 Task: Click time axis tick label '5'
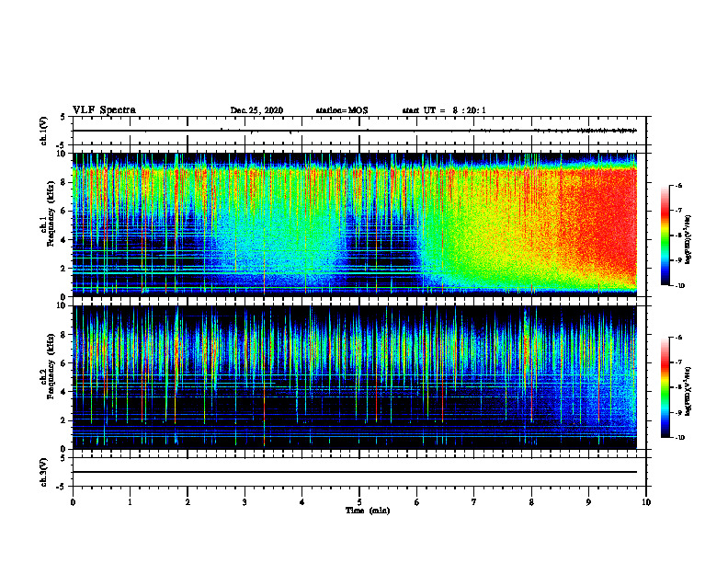(359, 502)
